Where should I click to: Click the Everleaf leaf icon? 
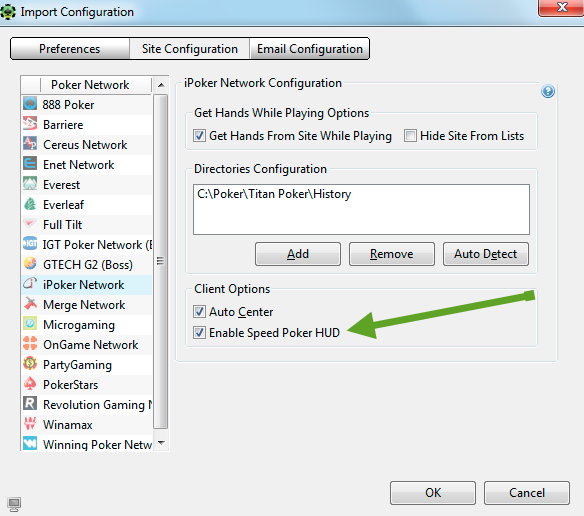30,204
